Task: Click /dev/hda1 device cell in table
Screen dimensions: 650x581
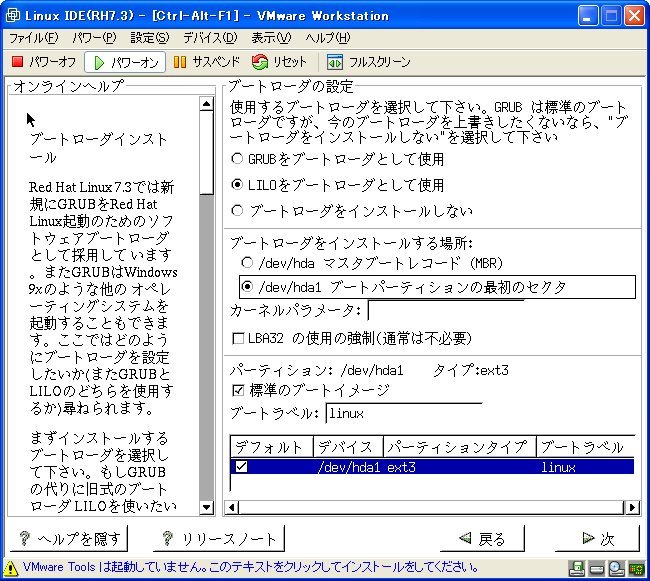Action: tap(349, 467)
